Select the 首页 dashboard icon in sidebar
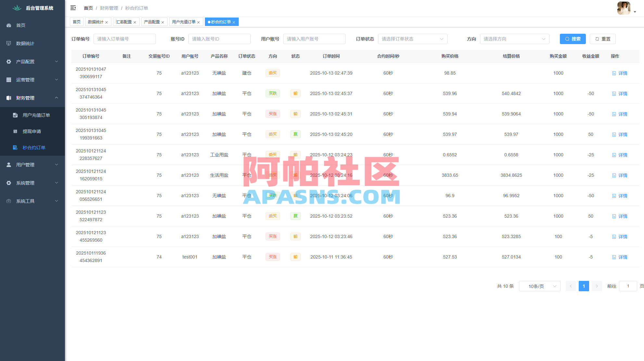Screen dimensions: 644x361 click(8, 25)
